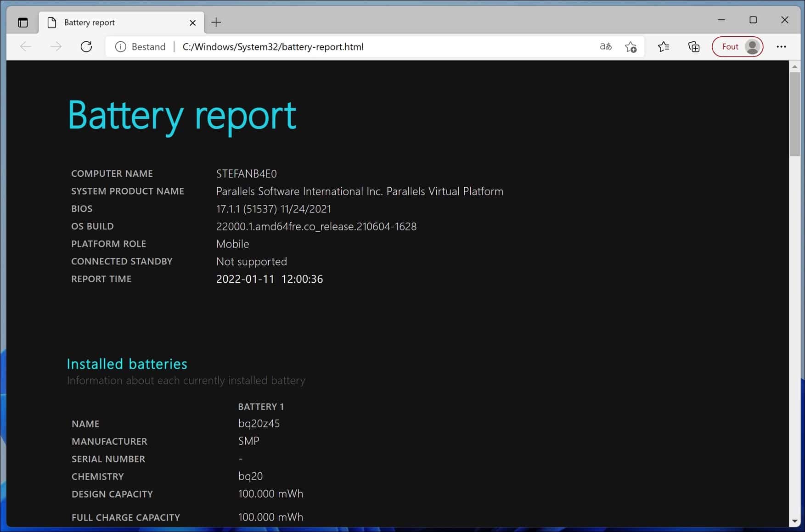Click the document icon on the Battery report tab

click(x=51, y=22)
